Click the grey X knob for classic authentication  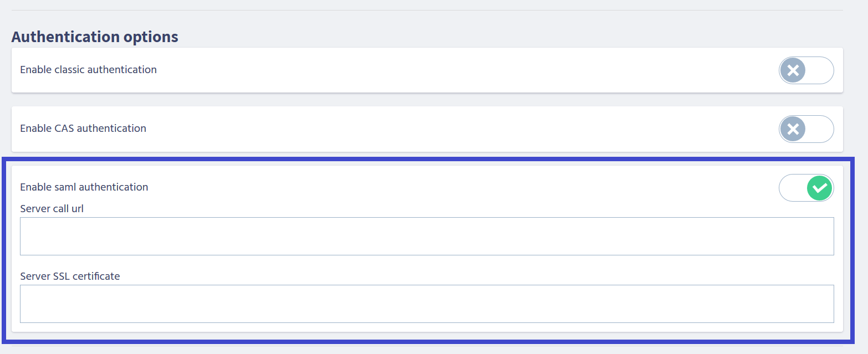click(793, 70)
